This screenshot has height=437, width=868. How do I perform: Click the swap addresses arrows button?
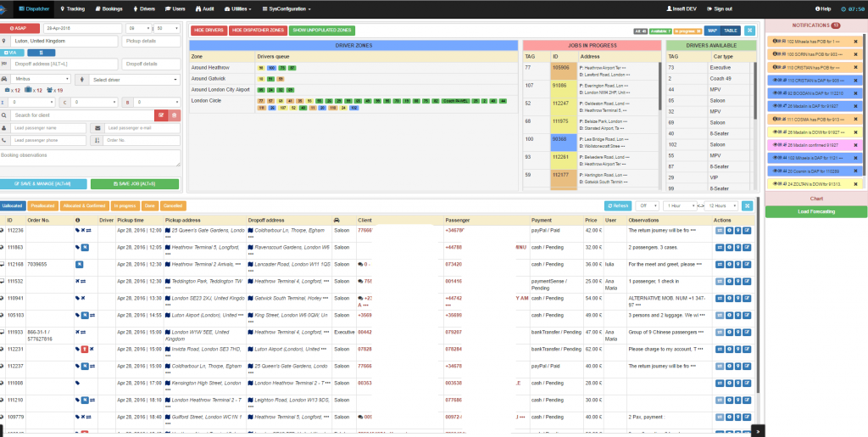click(41, 53)
